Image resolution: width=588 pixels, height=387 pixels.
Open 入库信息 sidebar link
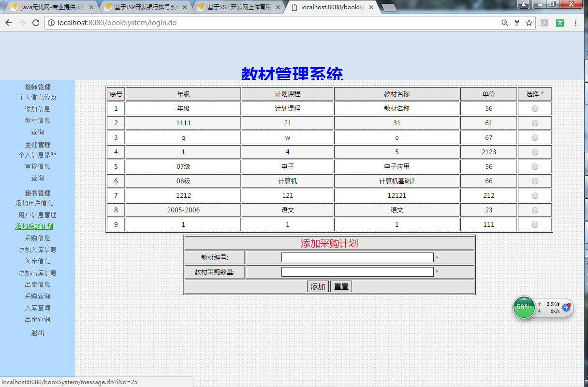pos(37,261)
